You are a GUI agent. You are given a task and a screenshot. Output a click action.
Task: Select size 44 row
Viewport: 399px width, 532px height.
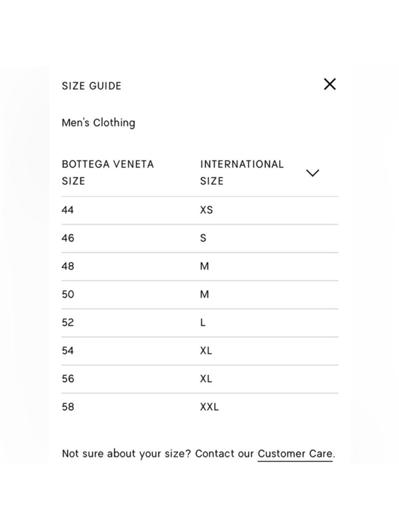[x=200, y=210]
